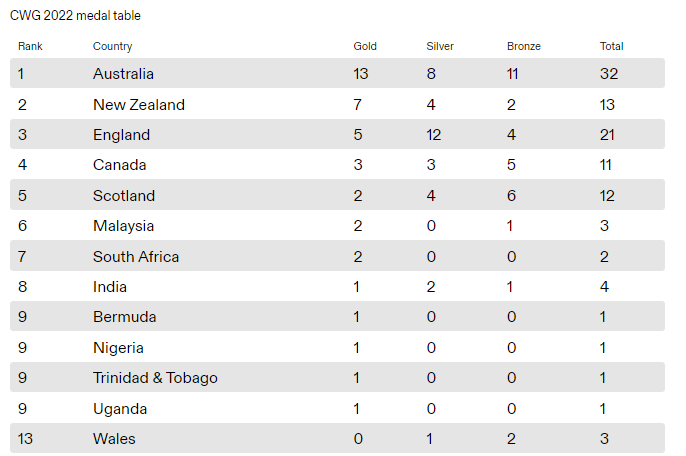
Task: Click the Bronze column header
Action: (x=524, y=46)
